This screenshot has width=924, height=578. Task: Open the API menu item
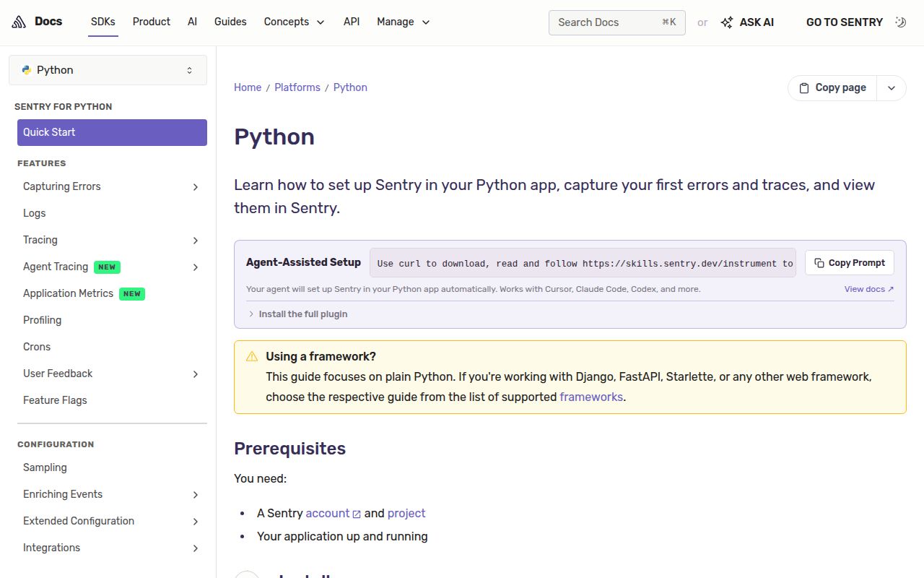point(352,22)
